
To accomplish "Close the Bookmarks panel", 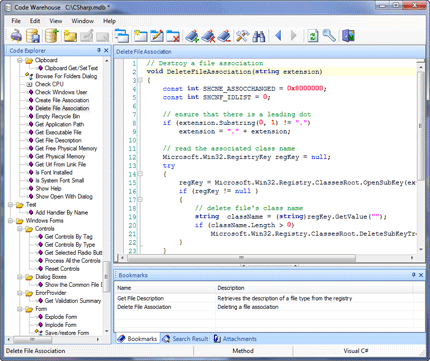I will click(x=421, y=275).
